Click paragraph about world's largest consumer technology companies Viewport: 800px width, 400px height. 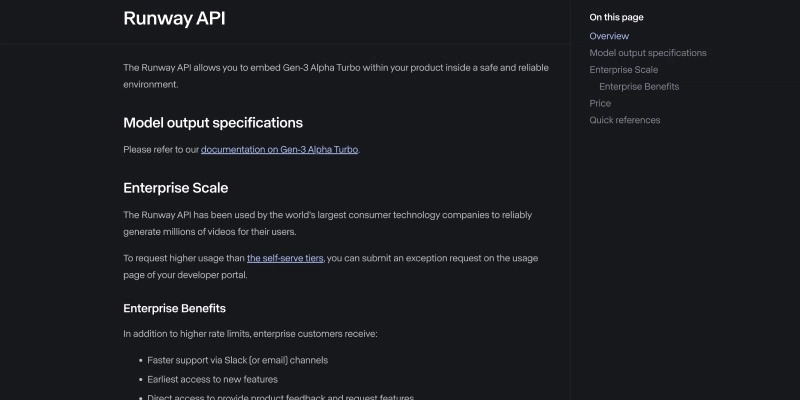327,223
